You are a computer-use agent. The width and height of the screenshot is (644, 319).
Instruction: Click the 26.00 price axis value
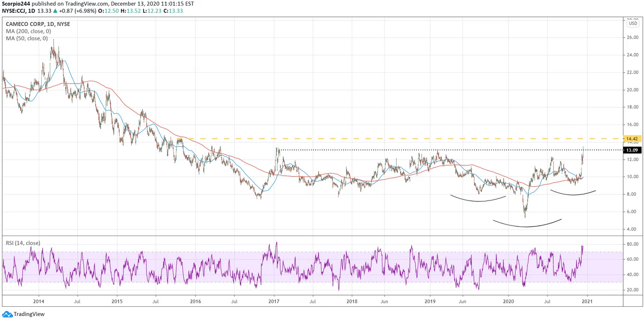click(633, 38)
